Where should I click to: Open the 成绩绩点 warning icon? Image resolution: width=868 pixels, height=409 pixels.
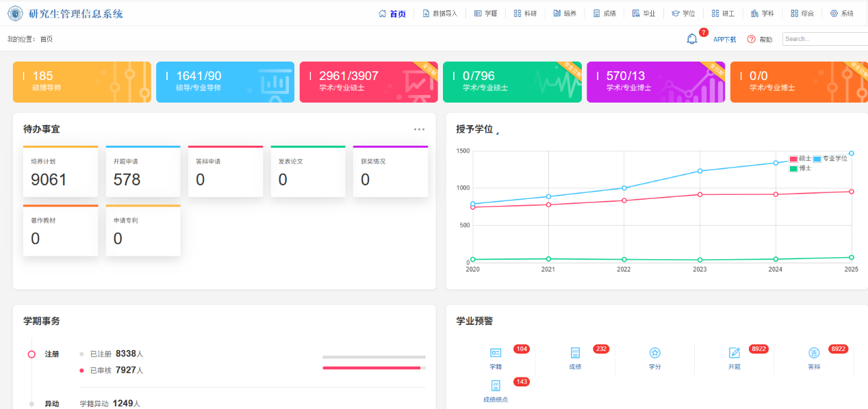(x=496, y=386)
